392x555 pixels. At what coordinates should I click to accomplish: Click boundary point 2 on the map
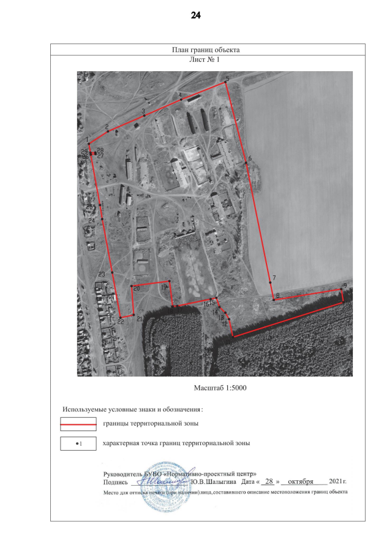(x=108, y=131)
